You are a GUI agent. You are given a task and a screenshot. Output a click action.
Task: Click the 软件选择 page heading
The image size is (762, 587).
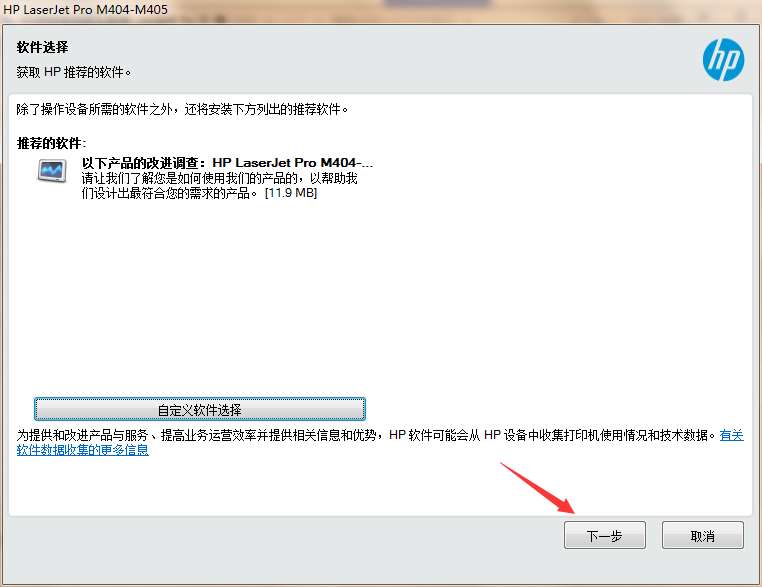point(42,47)
